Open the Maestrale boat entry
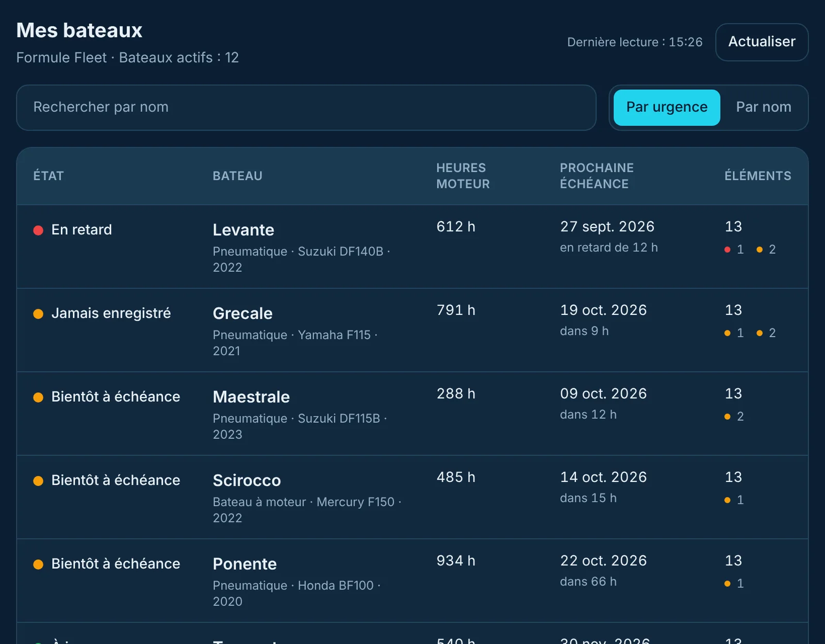Screen dimensions: 825x644 (x=412, y=414)
